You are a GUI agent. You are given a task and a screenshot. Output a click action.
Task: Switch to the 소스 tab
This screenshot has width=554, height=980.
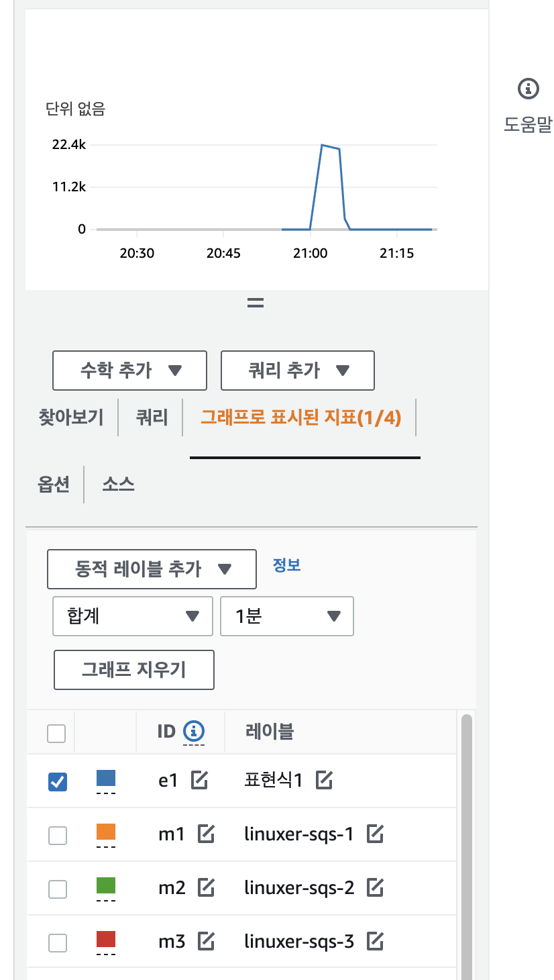(x=118, y=485)
